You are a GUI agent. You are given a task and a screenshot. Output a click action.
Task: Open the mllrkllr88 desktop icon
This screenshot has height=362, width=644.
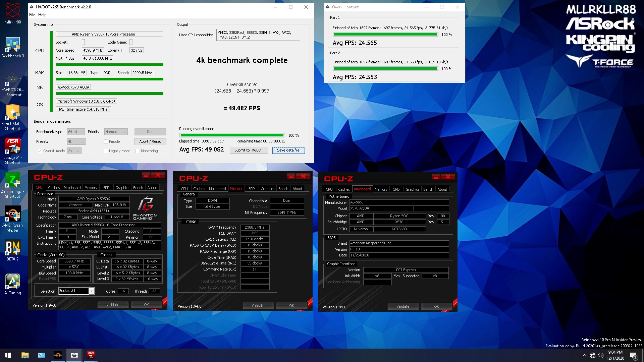coord(12,14)
